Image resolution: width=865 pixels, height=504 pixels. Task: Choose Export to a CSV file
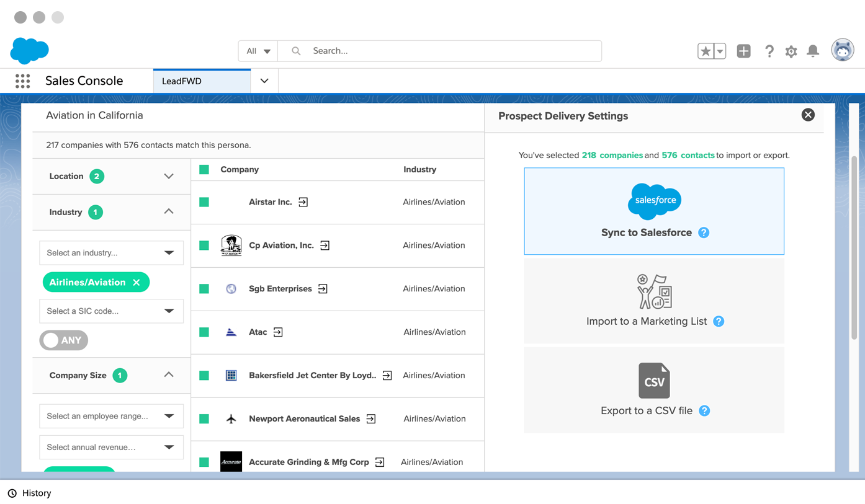(x=654, y=390)
